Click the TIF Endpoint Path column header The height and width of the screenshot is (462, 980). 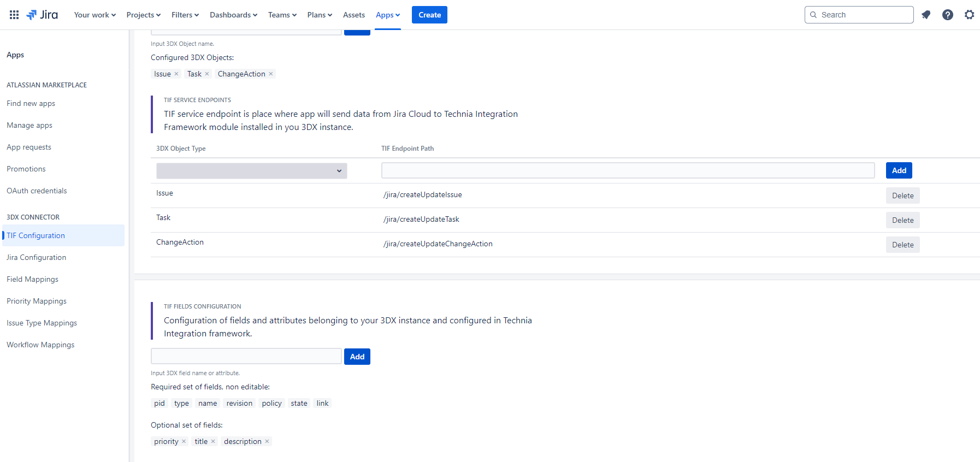click(x=408, y=149)
